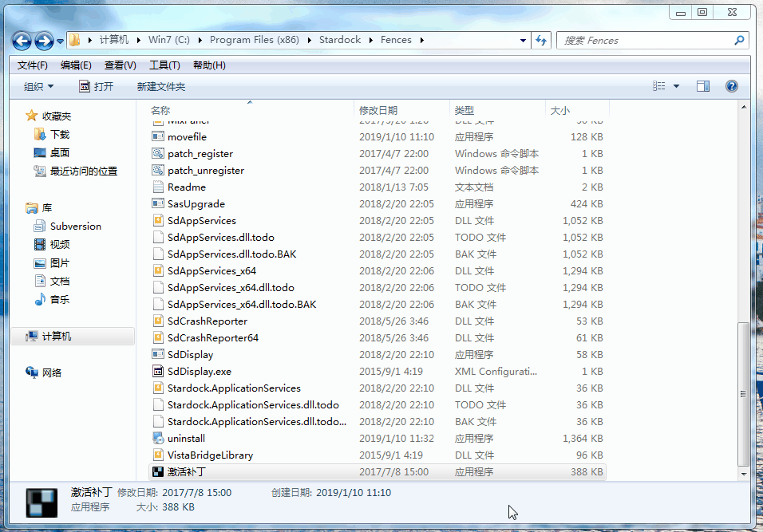Click the large 激活补丁 details pane thumbnail
The image size is (763, 532).
(42, 502)
